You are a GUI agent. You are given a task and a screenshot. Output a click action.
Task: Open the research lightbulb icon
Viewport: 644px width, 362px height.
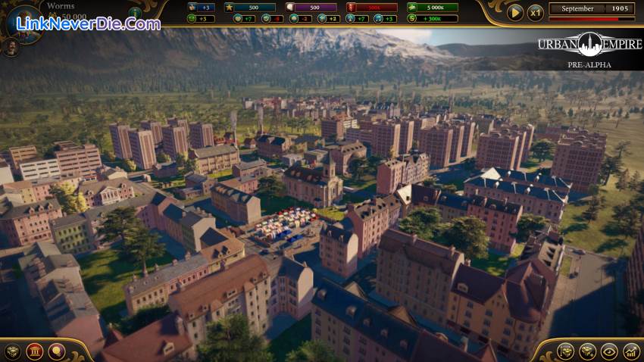(57, 351)
